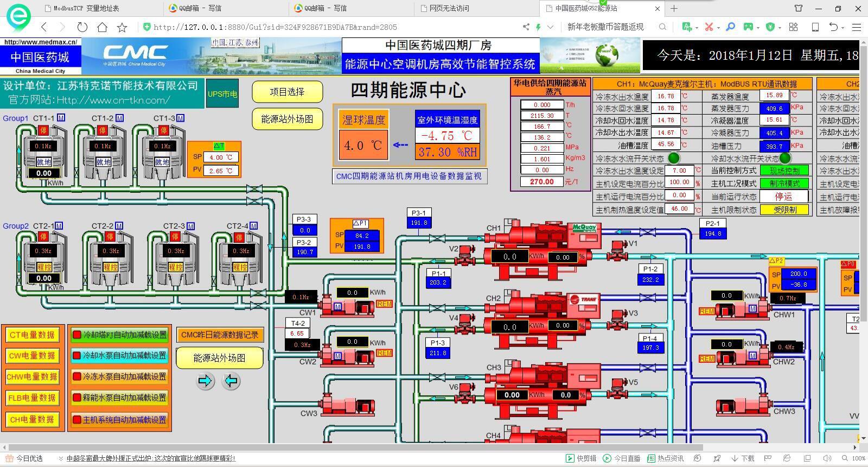Click the browser home icon
868x467 pixels.
click(102, 27)
